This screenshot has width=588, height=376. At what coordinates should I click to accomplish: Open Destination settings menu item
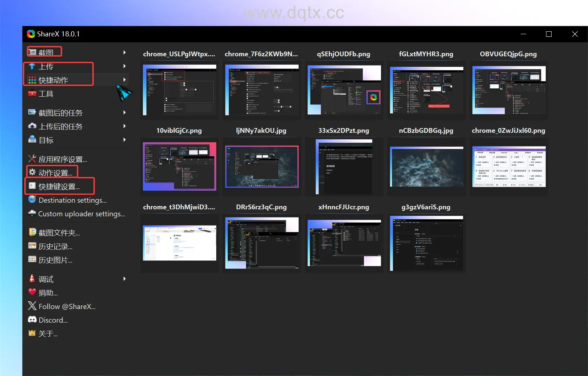pyautogui.click(x=72, y=200)
